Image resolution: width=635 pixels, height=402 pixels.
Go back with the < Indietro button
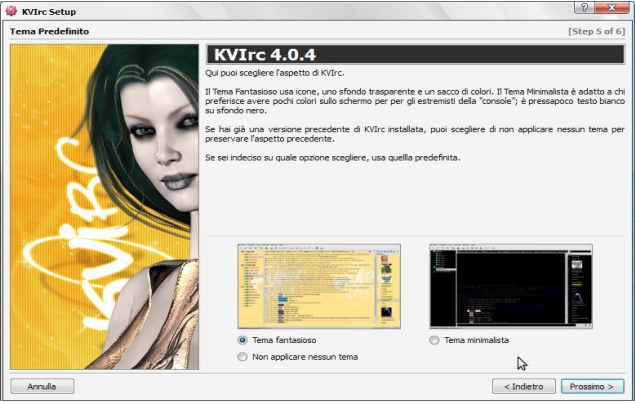coord(523,386)
